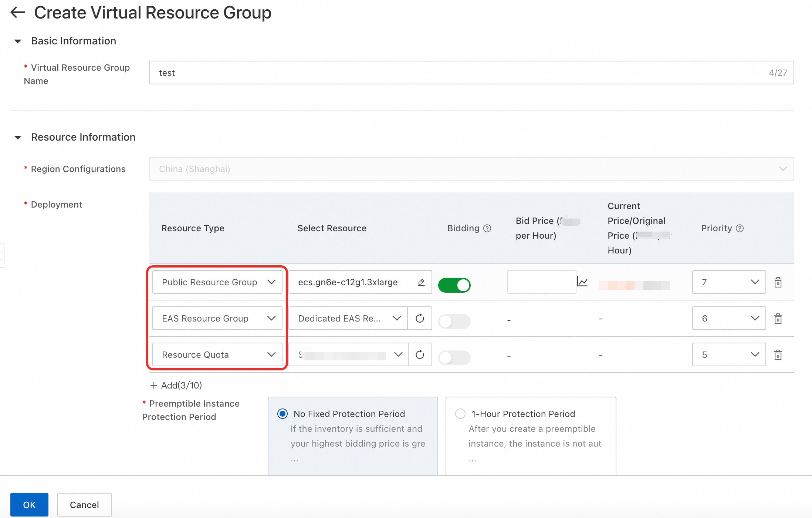This screenshot has width=812, height=518.
Task: Refresh the Dedicated EAS resource list
Action: pyautogui.click(x=420, y=319)
